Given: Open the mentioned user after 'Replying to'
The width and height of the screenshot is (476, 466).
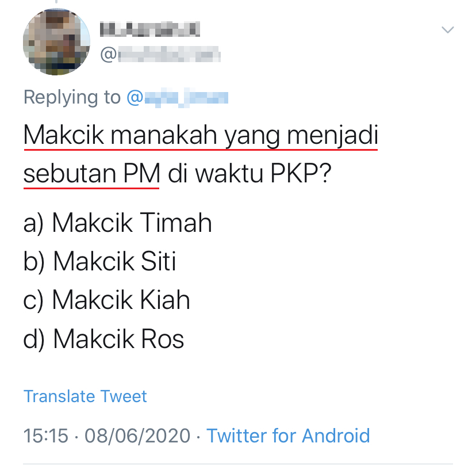Looking at the screenshot, I should click(x=178, y=98).
